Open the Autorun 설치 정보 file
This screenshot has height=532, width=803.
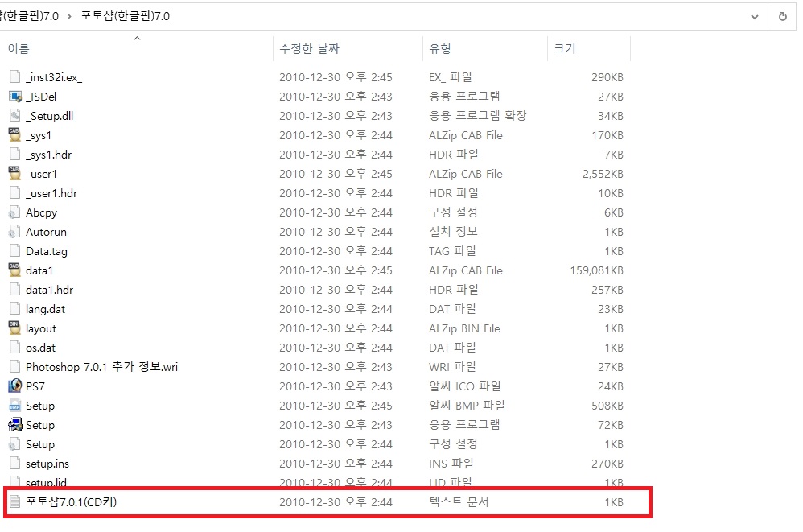[x=35, y=231]
